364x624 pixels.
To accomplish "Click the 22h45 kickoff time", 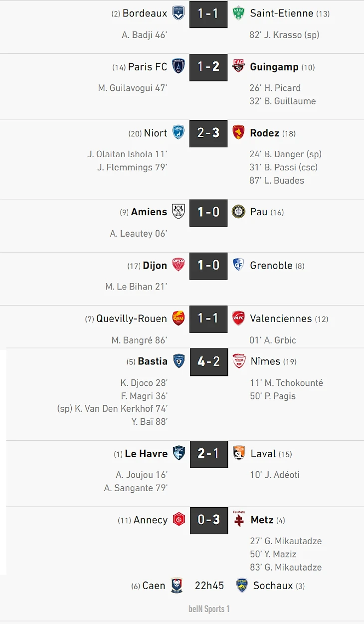I will [x=209, y=586].
